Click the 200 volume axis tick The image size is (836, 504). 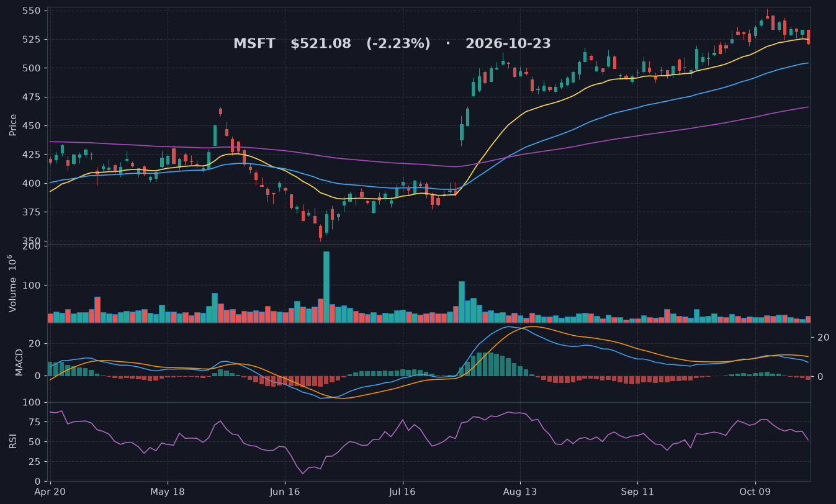(x=32, y=246)
